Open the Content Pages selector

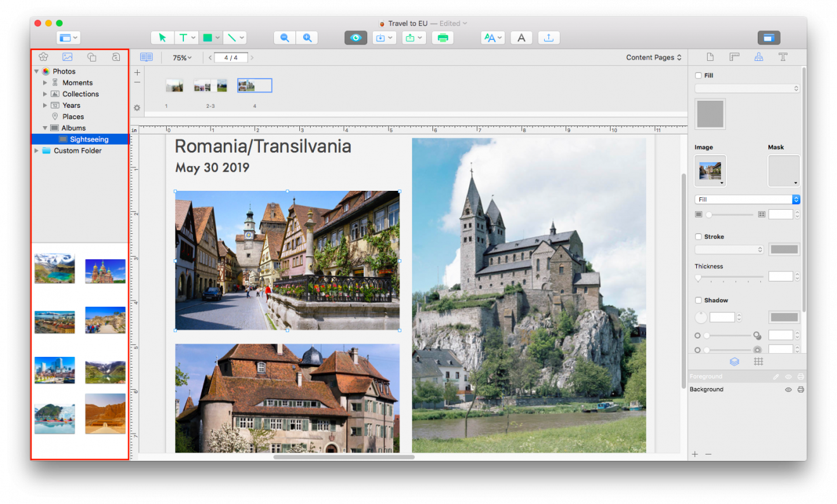pyautogui.click(x=654, y=56)
